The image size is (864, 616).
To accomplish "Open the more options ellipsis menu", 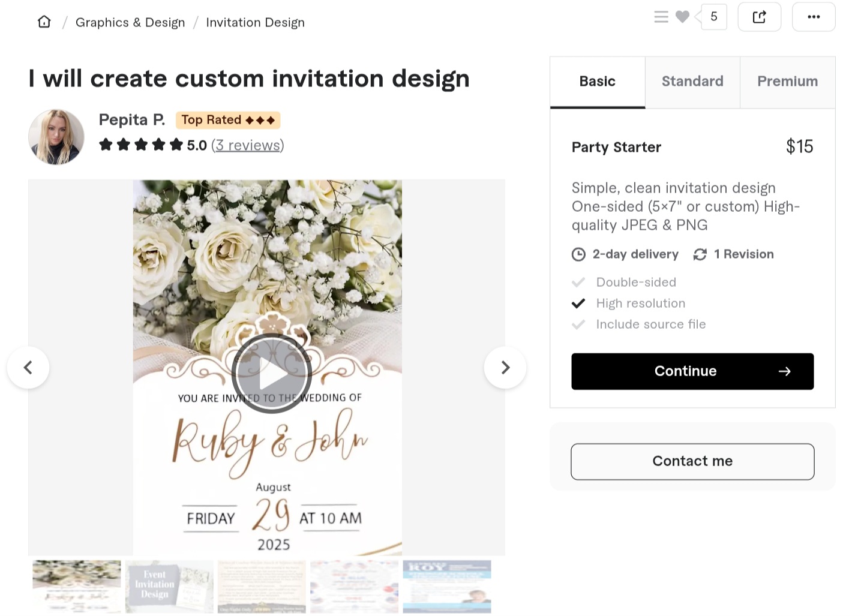I will point(813,17).
